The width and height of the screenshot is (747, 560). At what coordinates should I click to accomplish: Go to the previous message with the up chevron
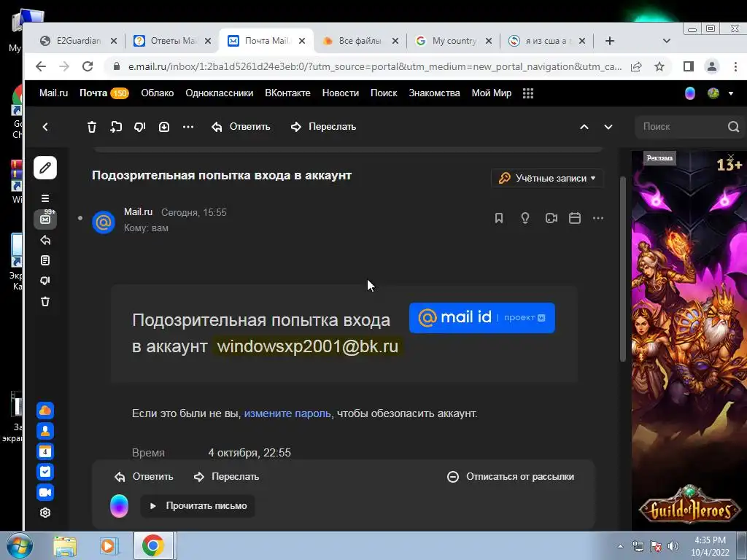point(584,127)
